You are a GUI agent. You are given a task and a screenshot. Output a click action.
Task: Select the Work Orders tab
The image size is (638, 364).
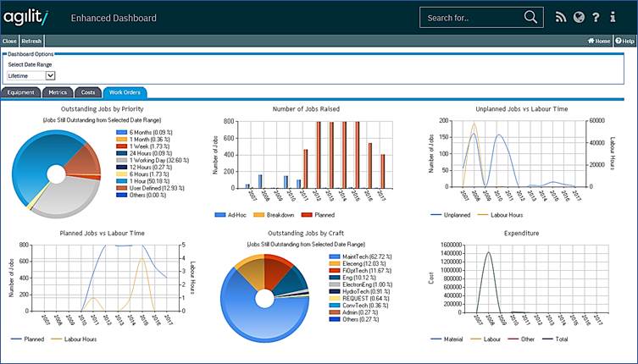coord(125,91)
